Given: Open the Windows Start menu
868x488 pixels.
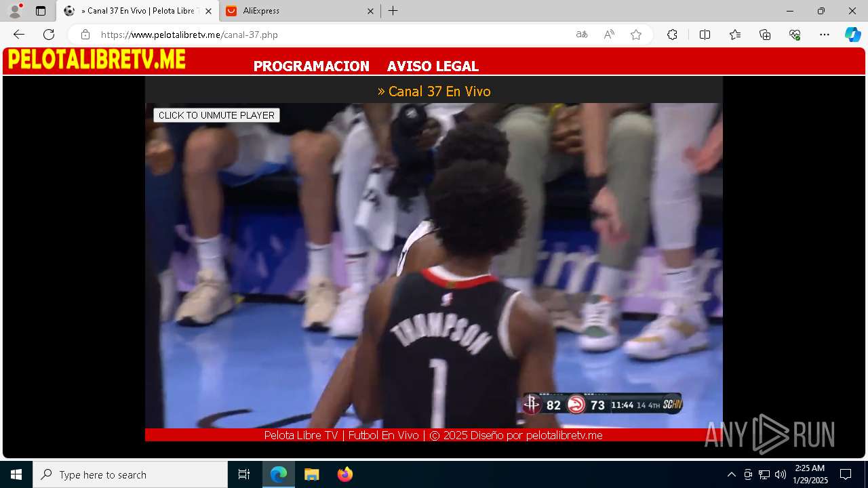Looking at the screenshot, I should [16, 474].
